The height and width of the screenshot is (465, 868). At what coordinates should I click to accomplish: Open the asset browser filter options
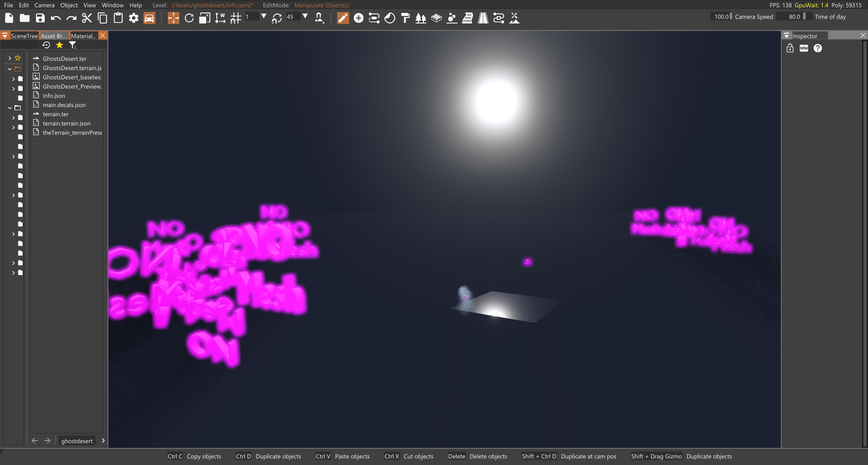coord(72,45)
